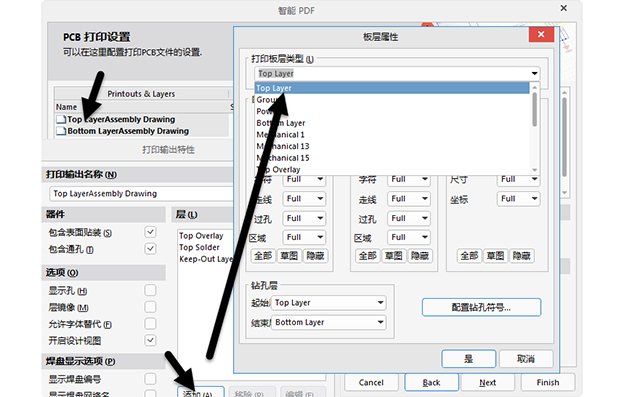Click Cancel in the Smart PDF wizard
640x397 pixels.
(371, 383)
